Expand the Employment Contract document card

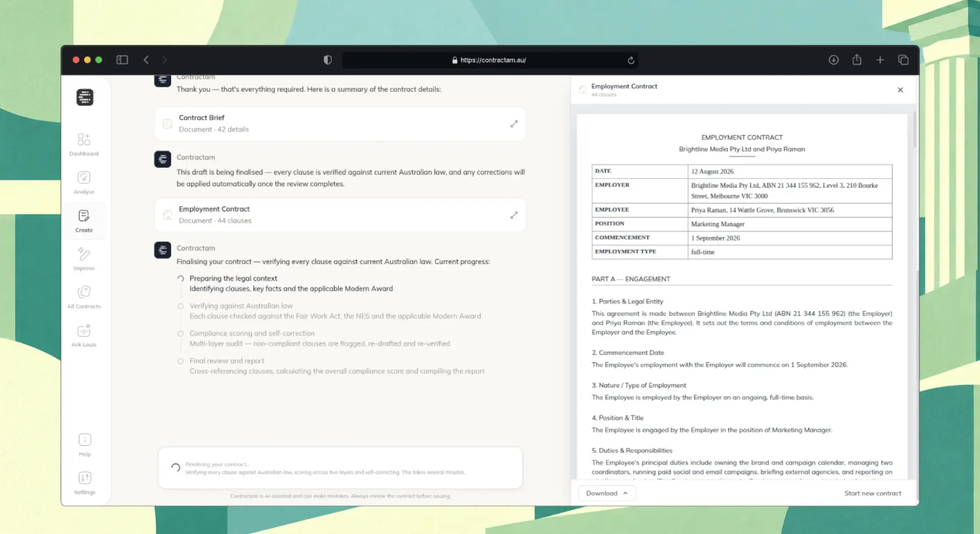[x=514, y=215]
